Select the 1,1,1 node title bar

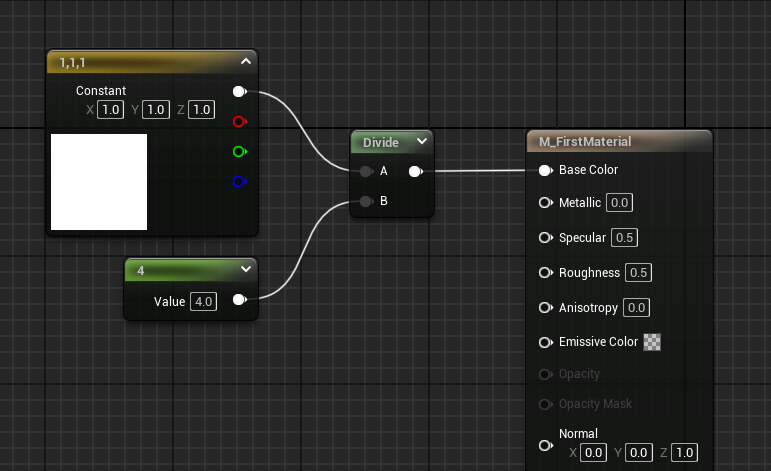152,62
